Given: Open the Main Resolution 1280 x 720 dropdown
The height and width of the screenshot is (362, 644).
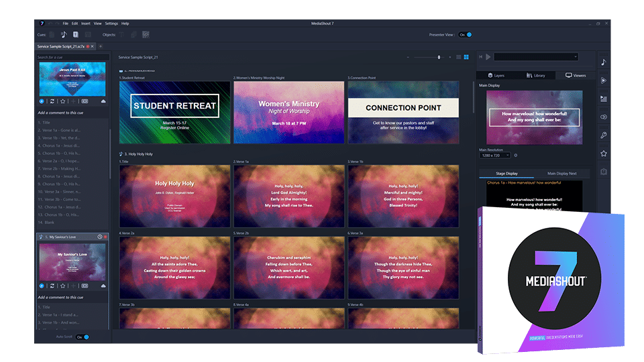Looking at the screenshot, I should pos(494,156).
